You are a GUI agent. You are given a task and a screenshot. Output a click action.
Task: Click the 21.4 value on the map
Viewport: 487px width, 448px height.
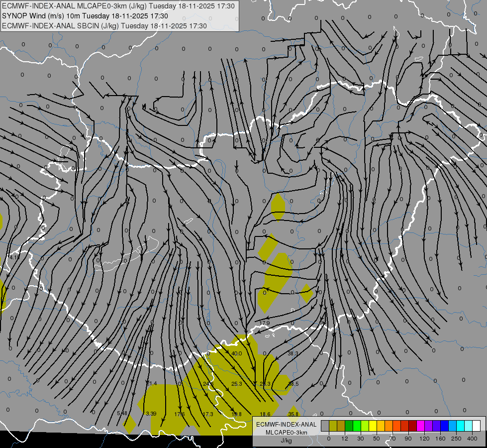152,384
